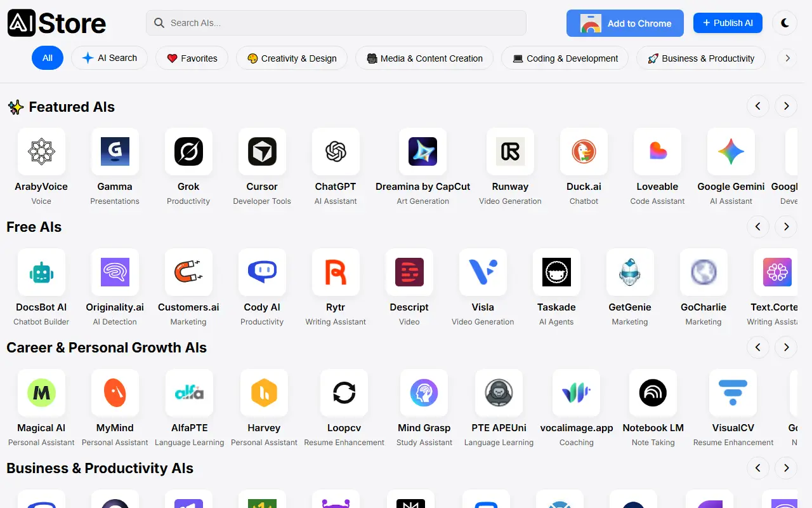
Task: Open the Cursor developer tools icon
Action: [x=262, y=152]
